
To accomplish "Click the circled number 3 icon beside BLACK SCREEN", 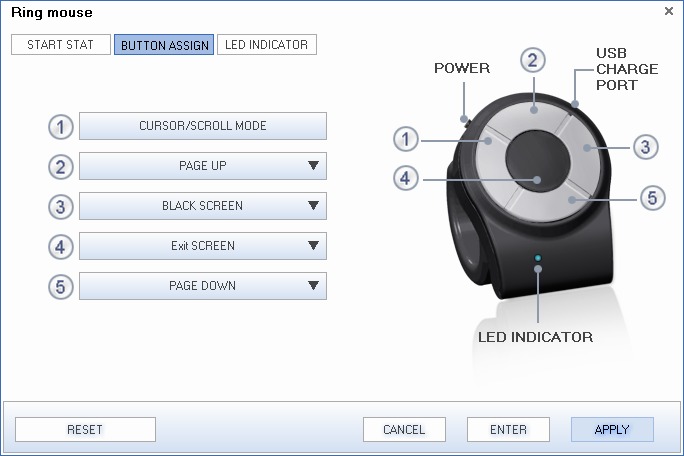I will (x=60, y=207).
